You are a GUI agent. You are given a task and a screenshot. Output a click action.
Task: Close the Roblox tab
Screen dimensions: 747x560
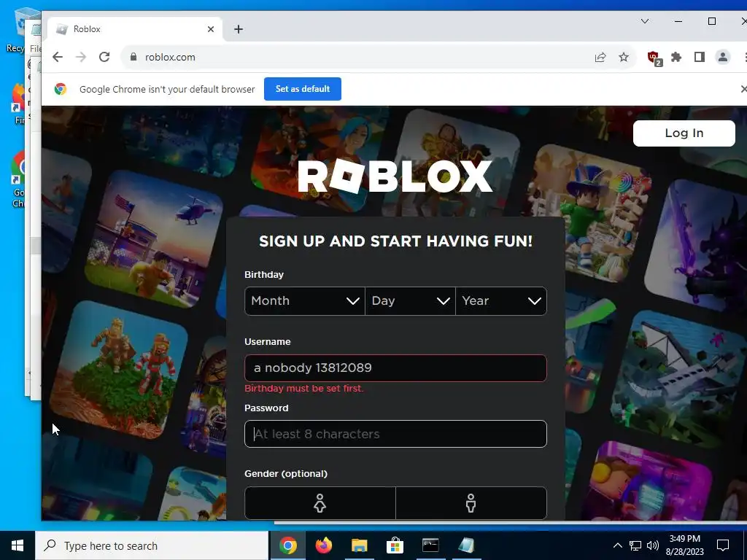pyautogui.click(x=211, y=29)
